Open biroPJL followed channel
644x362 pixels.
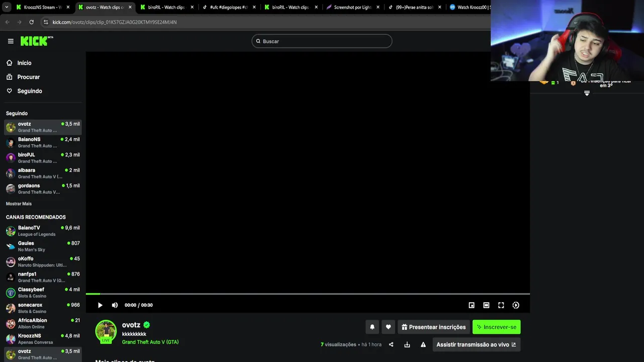click(x=43, y=158)
